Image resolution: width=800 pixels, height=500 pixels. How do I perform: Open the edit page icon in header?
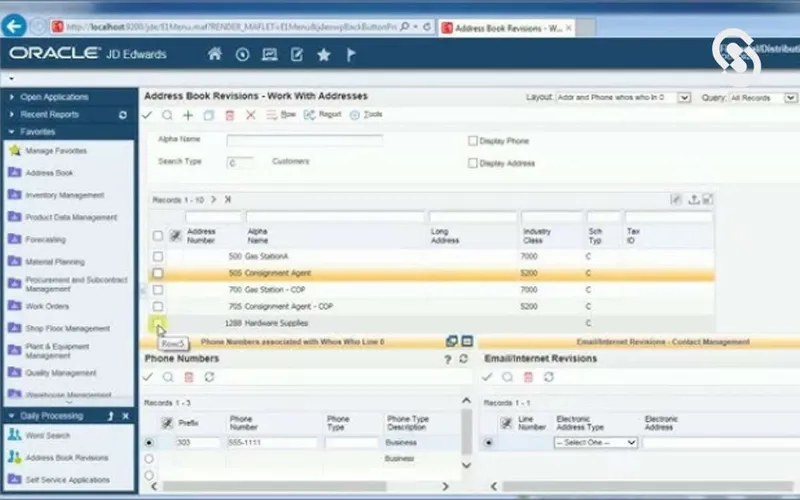tap(297, 55)
